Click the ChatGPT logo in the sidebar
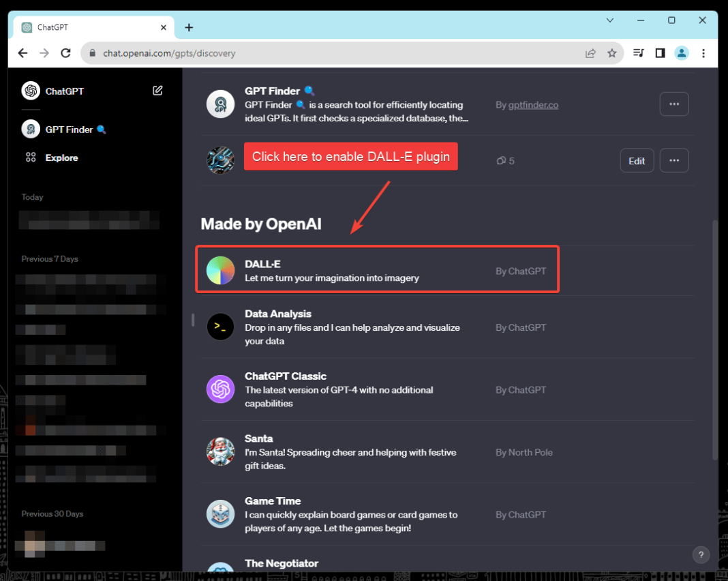 (x=30, y=90)
